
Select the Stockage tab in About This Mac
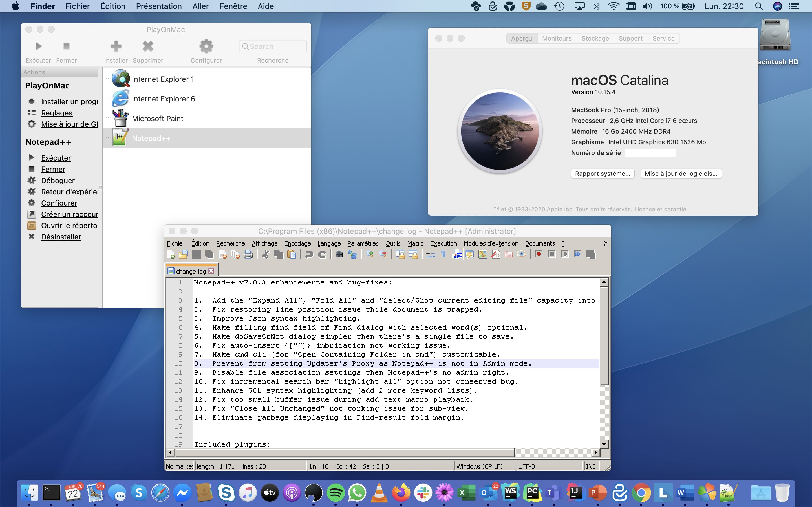[x=596, y=38]
